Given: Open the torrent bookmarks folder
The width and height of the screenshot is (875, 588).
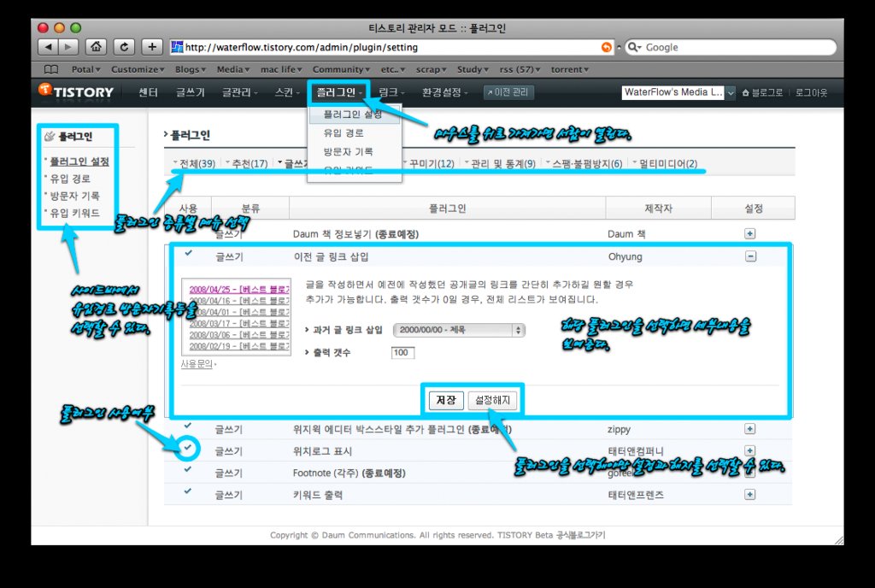Looking at the screenshot, I should (x=570, y=70).
